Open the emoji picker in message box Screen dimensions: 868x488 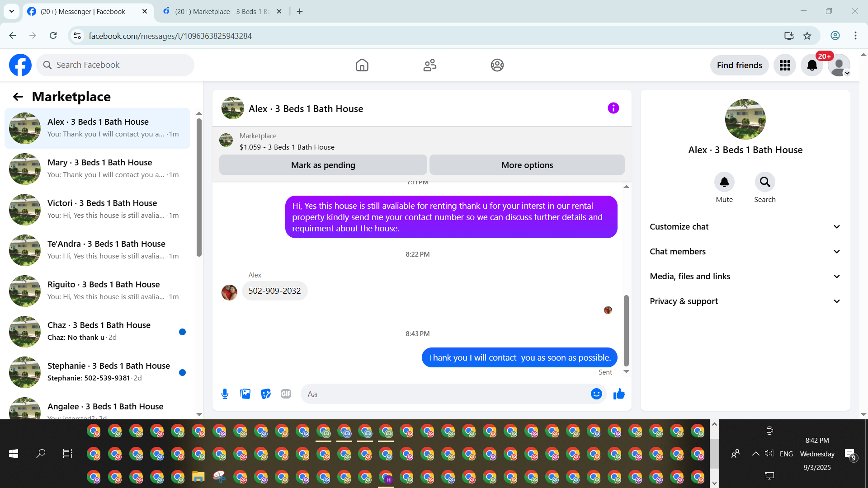pyautogui.click(x=596, y=394)
